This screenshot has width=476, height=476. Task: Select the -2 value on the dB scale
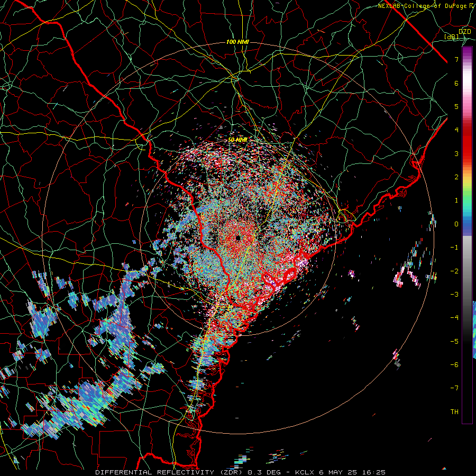[x=454, y=271]
